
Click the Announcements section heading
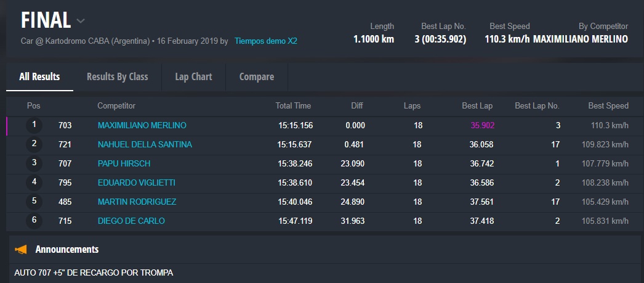pos(67,250)
